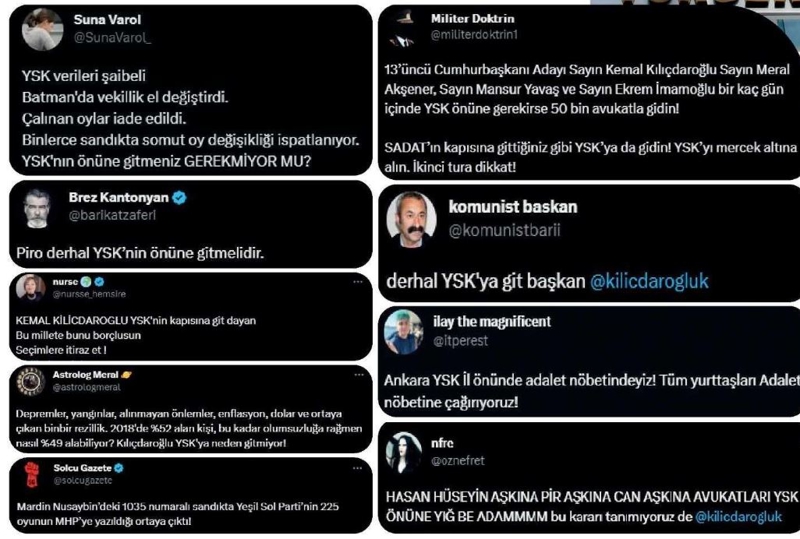Viewport: 800px width, 539px height.
Task: Click the globe emoji next to nurse
Action: coord(87,282)
